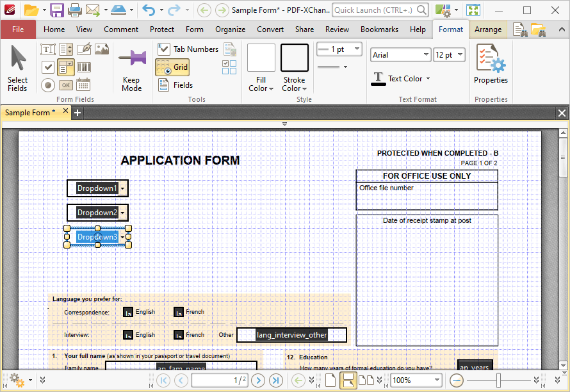Switch to the Arrange ribbon tab
Image resolution: width=570 pixels, height=392 pixels.
[x=488, y=29]
